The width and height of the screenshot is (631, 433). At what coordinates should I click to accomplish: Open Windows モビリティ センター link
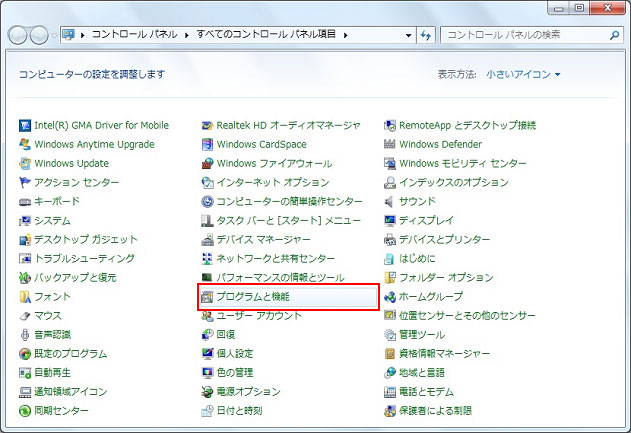(x=463, y=163)
